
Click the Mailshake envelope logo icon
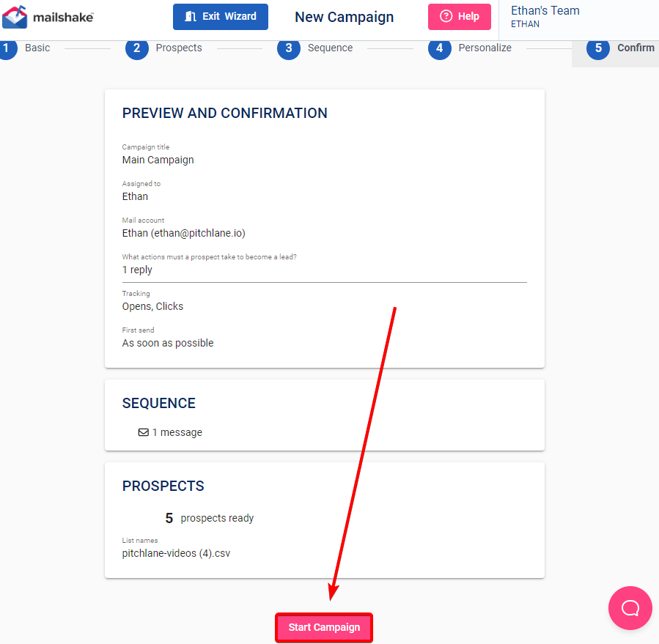click(15, 17)
